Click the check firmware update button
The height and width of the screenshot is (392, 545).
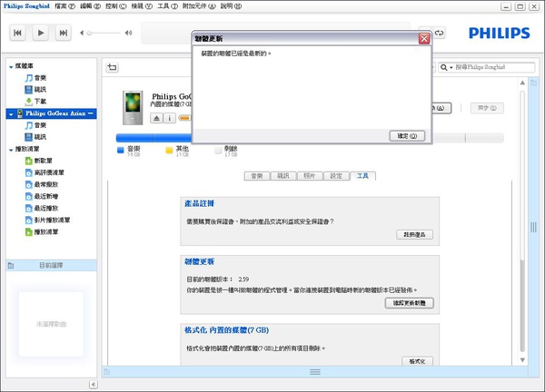tap(409, 303)
